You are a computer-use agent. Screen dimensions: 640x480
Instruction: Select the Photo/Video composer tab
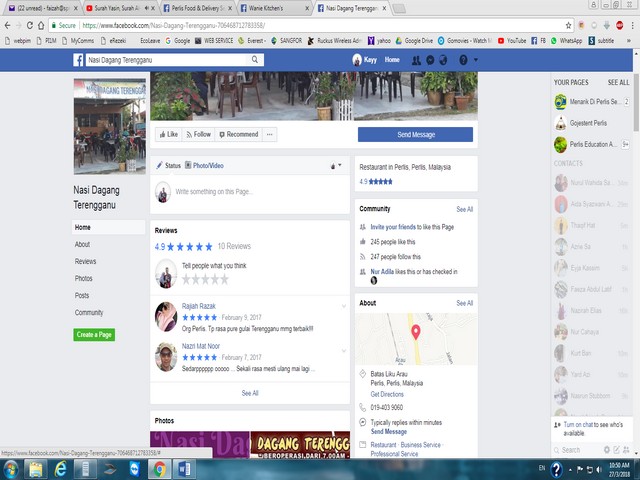(207, 165)
